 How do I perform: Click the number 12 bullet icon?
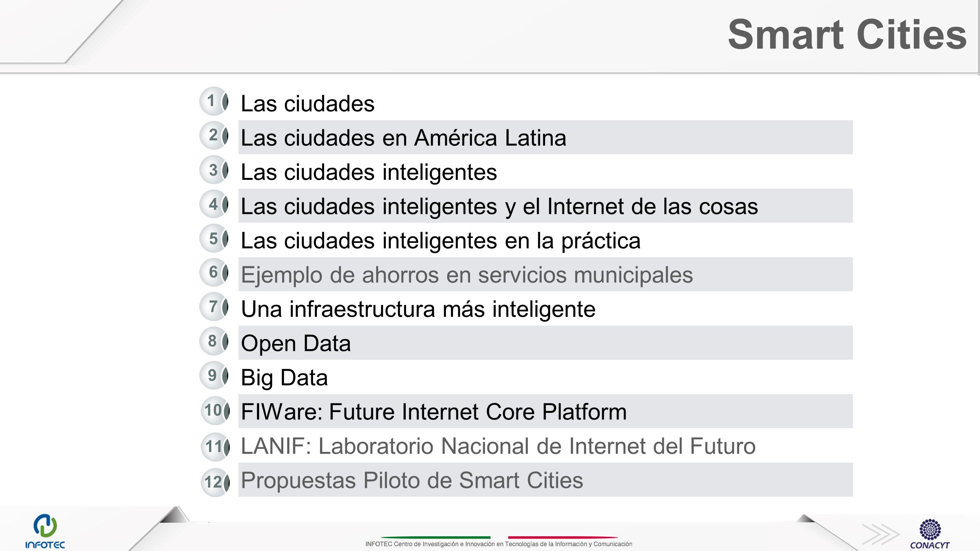pos(216,482)
